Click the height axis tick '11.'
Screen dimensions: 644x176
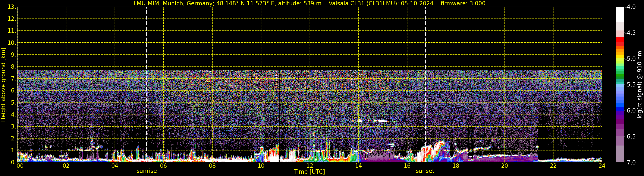click(x=12, y=31)
